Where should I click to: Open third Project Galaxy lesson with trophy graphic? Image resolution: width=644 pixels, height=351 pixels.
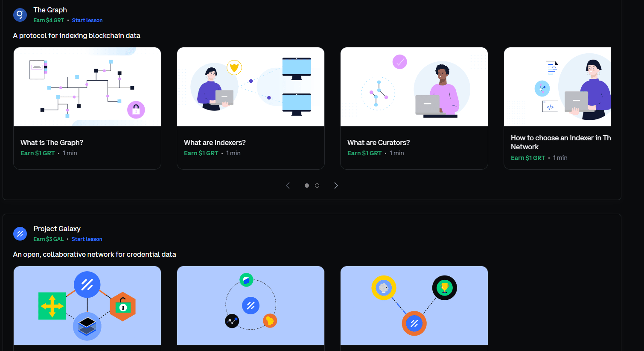pyautogui.click(x=414, y=306)
